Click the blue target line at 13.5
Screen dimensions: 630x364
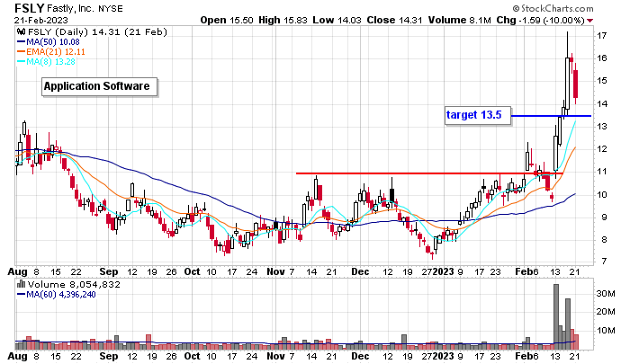[x=551, y=116]
